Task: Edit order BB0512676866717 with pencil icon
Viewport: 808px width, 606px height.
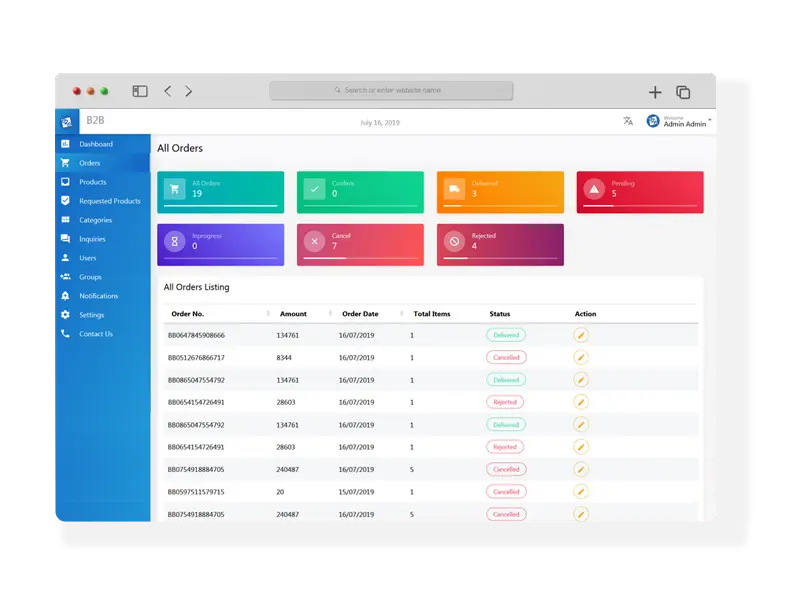Action: point(581,358)
